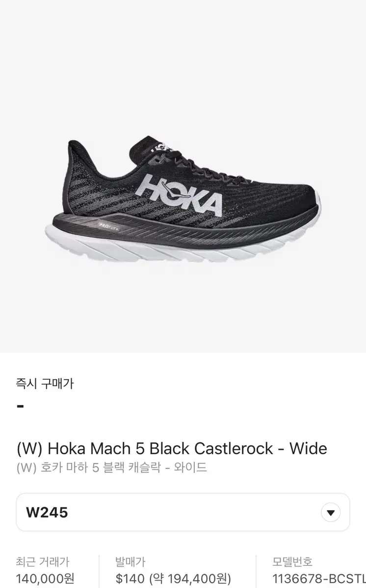Tap the 최근 거래가 140,000원 value

point(45,579)
